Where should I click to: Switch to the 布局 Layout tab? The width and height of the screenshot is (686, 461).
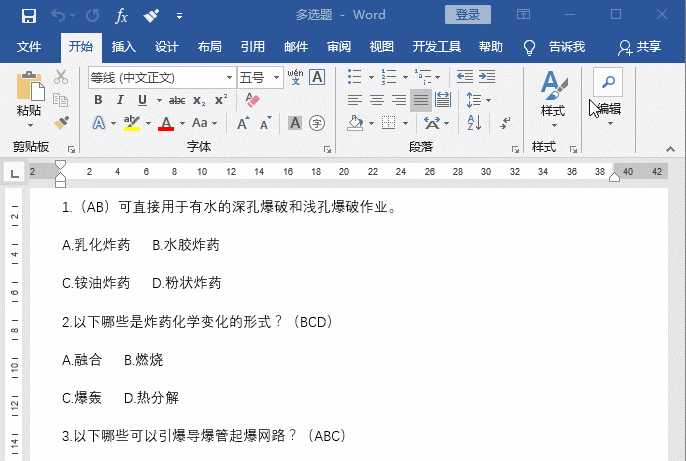[x=210, y=47]
